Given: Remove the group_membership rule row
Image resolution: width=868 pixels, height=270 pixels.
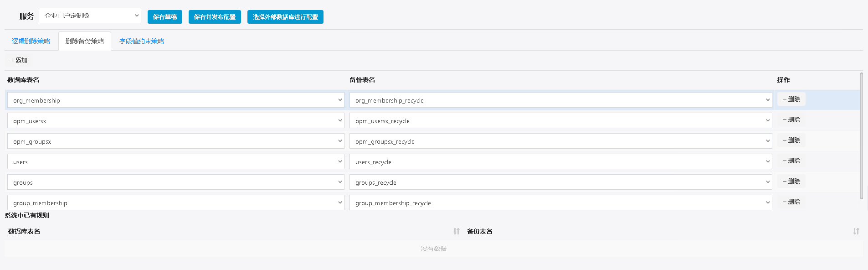Looking at the screenshot, I should (791, 202).
